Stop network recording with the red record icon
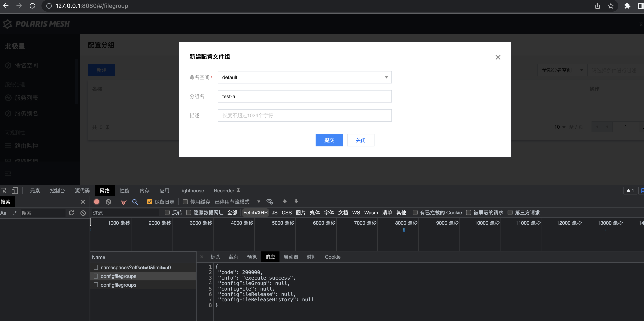The height and width of the screenshot is (321, 644). (96, 202)
